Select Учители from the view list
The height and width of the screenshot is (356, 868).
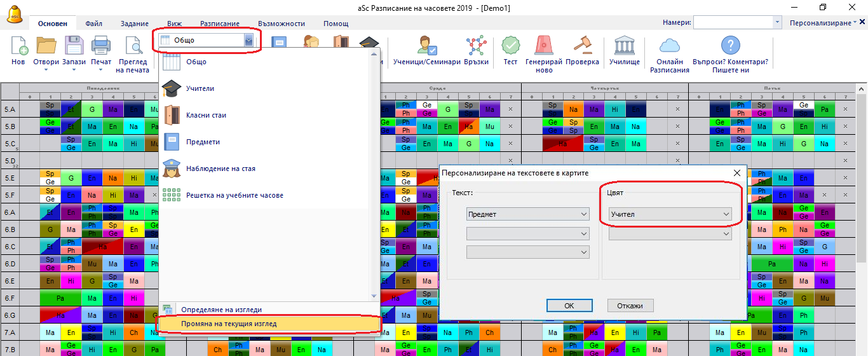200,89
